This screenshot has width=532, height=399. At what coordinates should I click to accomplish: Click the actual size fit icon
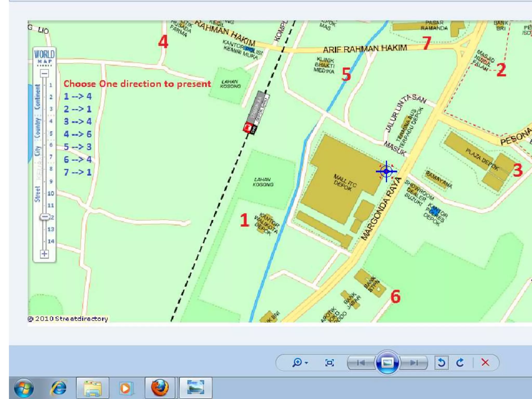click(x=329, y=363)
